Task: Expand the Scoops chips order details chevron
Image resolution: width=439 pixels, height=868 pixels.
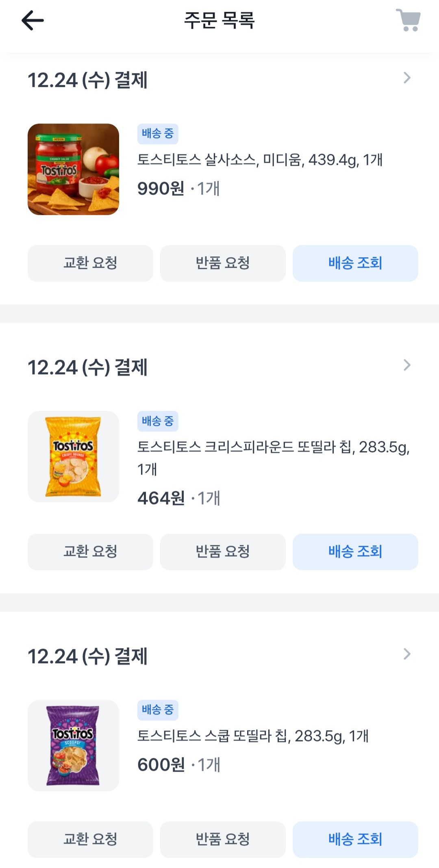Action: pyautogui.click(x=407, y=654)
